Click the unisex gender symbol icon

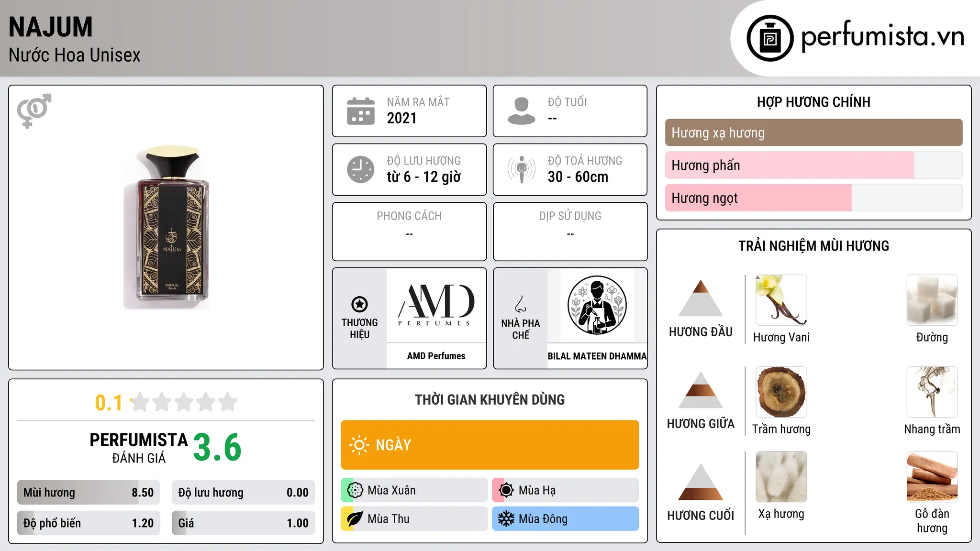(x=34, y=110)
